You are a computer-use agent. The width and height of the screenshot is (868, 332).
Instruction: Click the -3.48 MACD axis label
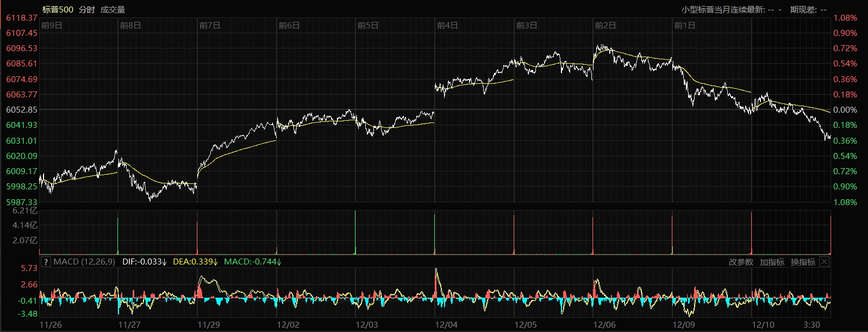point(28,314)
